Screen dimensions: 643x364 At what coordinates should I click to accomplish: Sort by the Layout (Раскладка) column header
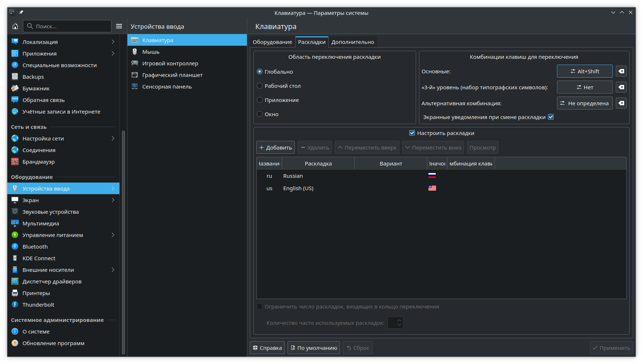click(x=318, y=163)
